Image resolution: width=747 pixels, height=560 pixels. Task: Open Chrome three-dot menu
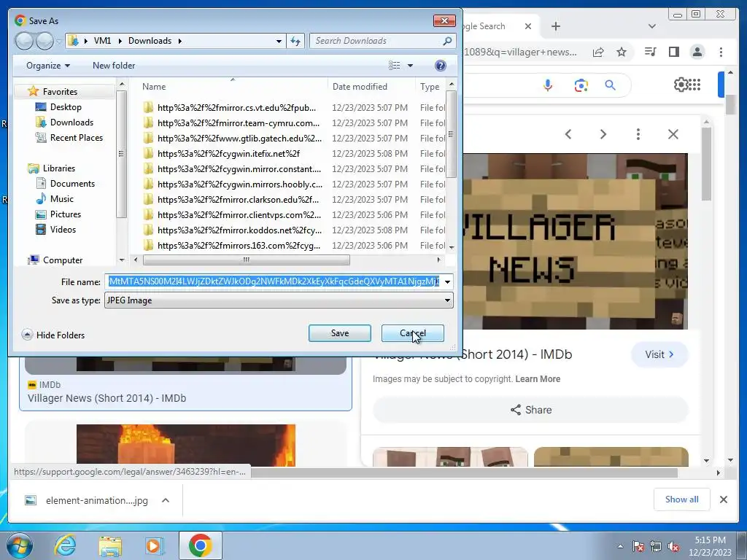[x=721, y=52]
